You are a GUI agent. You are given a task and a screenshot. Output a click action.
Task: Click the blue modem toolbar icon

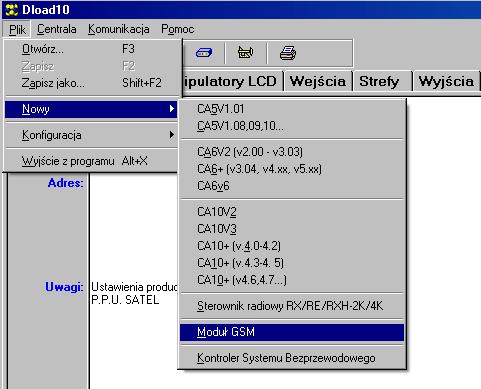pos(204,53)
